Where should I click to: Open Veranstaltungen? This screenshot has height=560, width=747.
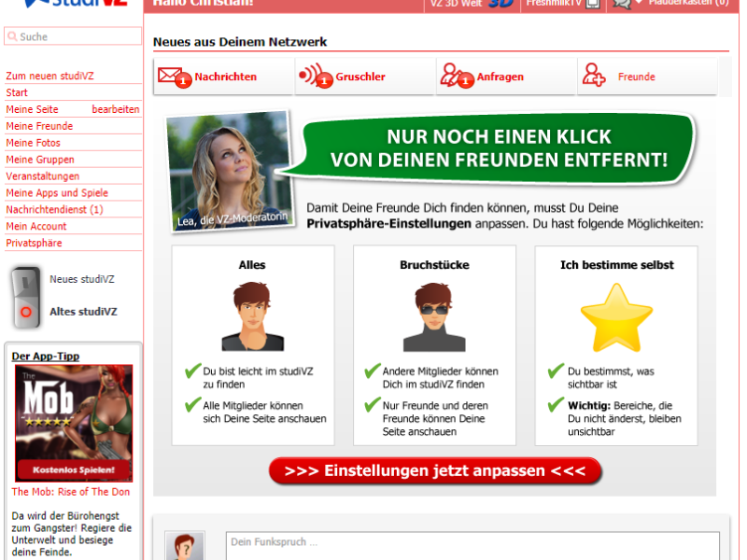(x=42, y=175)
